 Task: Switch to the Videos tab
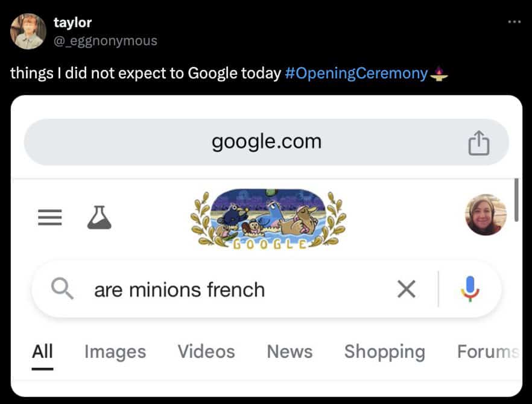point(206,352)
